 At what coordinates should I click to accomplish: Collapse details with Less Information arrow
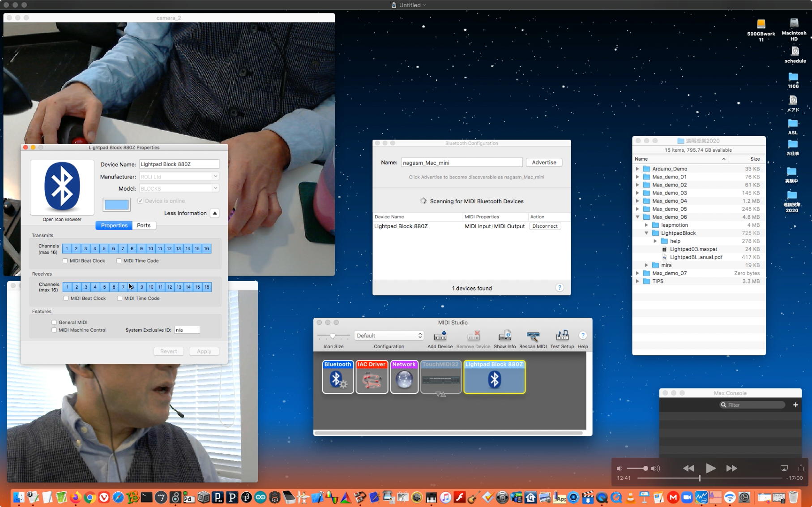pos(215,213)
